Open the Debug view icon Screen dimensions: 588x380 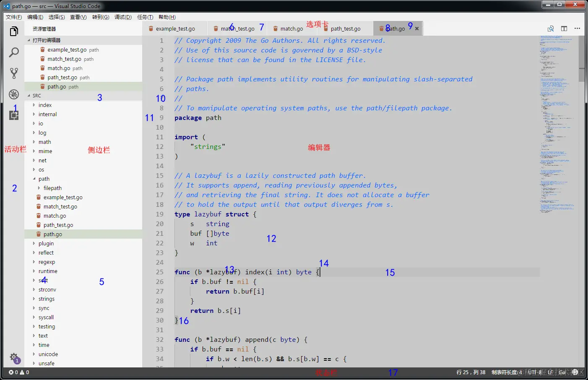[14, 94]
